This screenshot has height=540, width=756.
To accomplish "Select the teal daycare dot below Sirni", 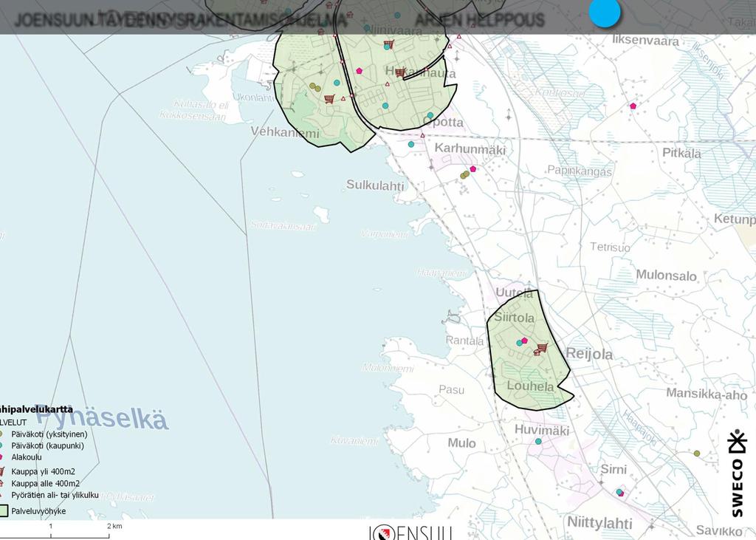I will (x=619, y=492).
